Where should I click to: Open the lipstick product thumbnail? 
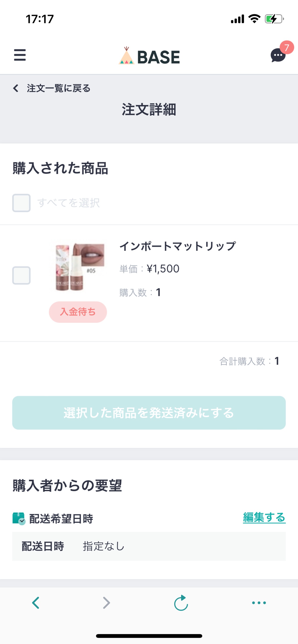(x=78, y=266)
